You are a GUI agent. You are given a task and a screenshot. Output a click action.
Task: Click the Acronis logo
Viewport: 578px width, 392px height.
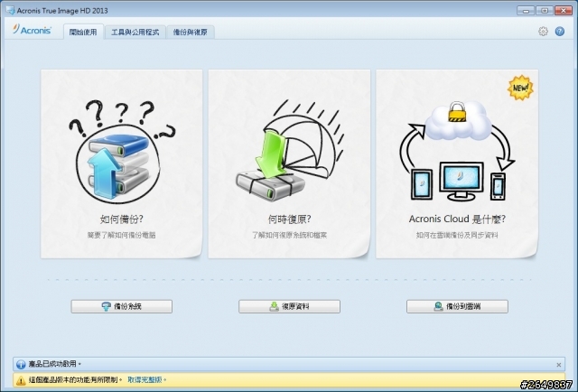33,30
